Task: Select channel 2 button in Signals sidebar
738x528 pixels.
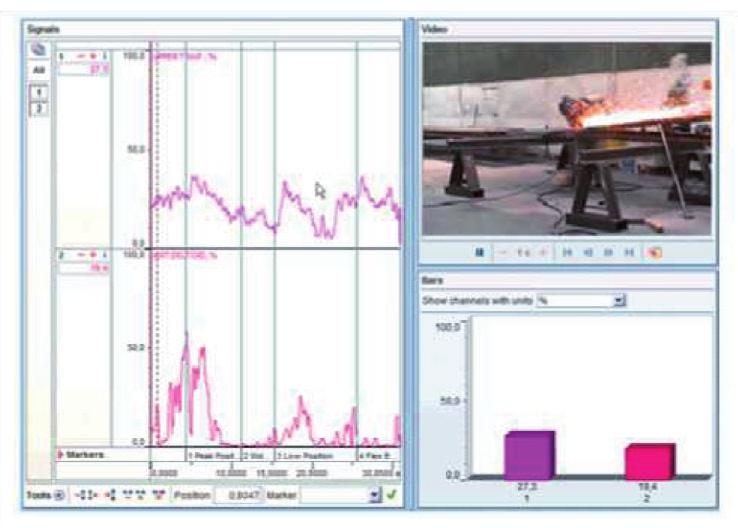Action: point(39,109)
